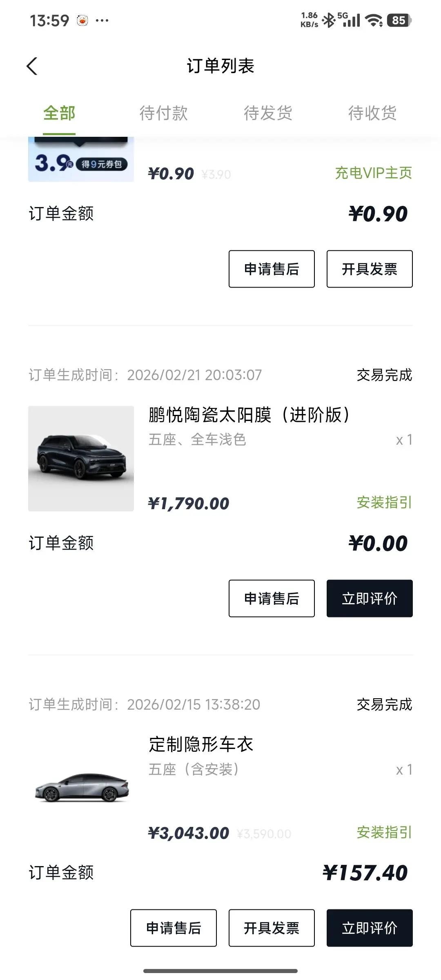Image resolution: width=441 pixels, height=980 pixels.
Task: Tap 申请售后 for the 太阳膜 order
Action: 272,599
